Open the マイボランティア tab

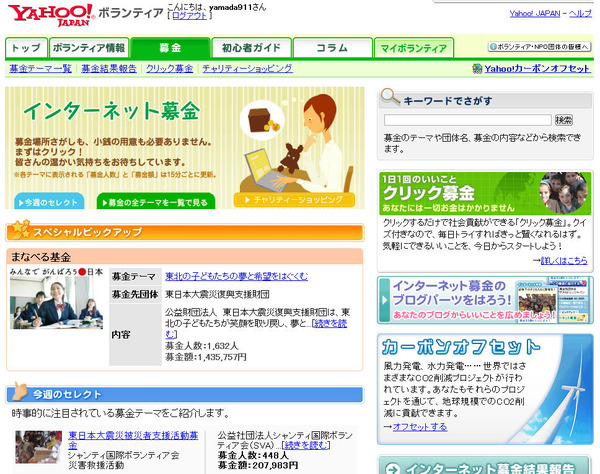414,48
